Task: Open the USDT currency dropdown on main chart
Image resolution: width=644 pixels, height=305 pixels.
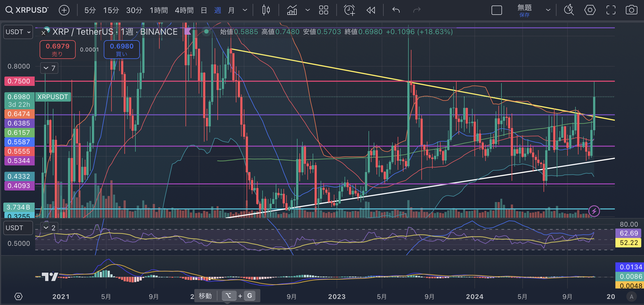Action: [18, 32]
